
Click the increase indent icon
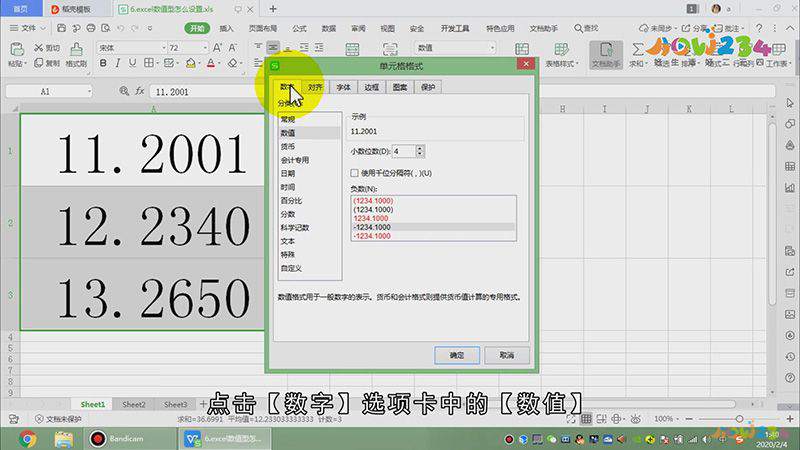point(319,47)
